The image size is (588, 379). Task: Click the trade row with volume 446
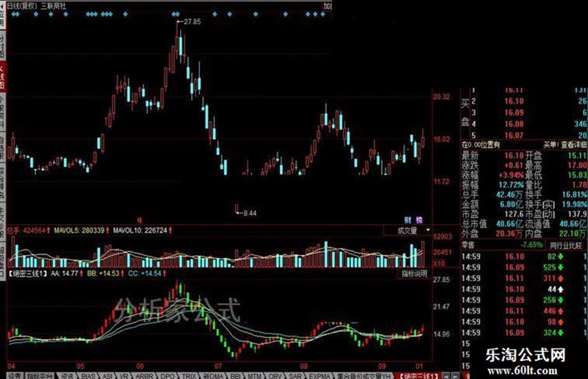[x=525, y=311]
